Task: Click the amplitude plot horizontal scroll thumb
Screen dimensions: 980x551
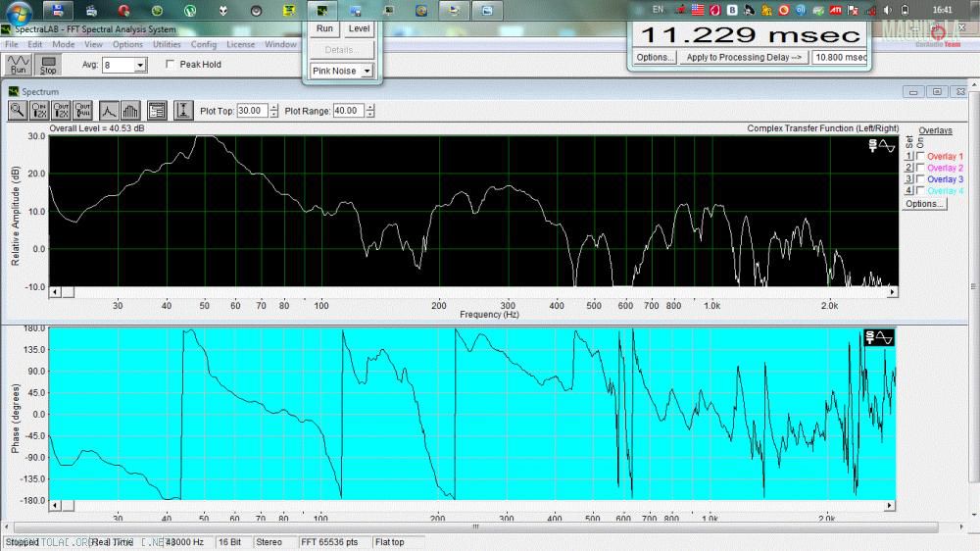Action: point(69,292)
